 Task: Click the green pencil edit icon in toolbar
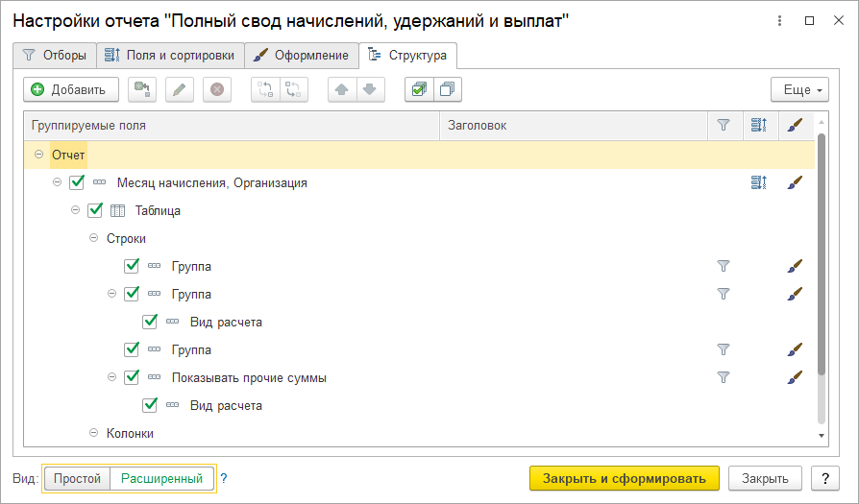pyautogui.click(x=180, y=89)
